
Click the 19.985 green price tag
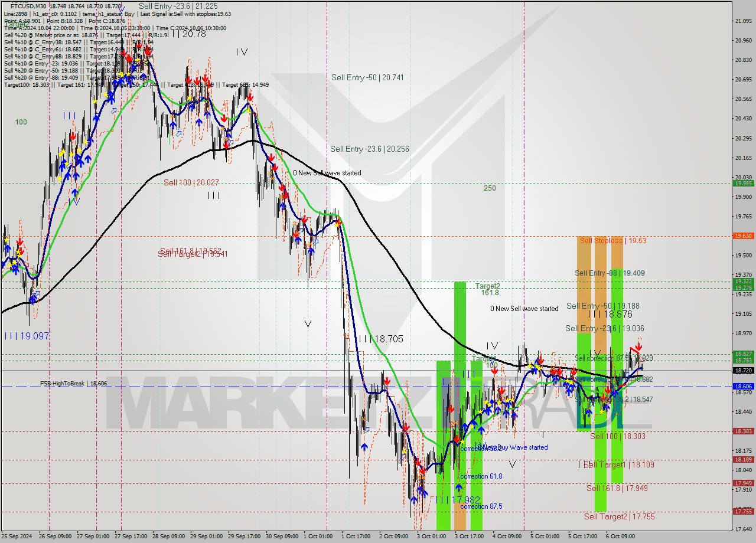743,183
